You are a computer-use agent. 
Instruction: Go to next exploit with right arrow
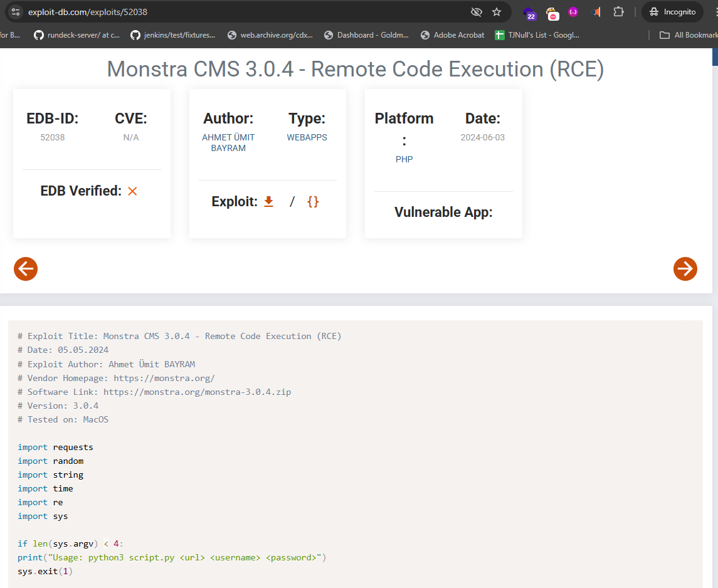coord(685,269)
